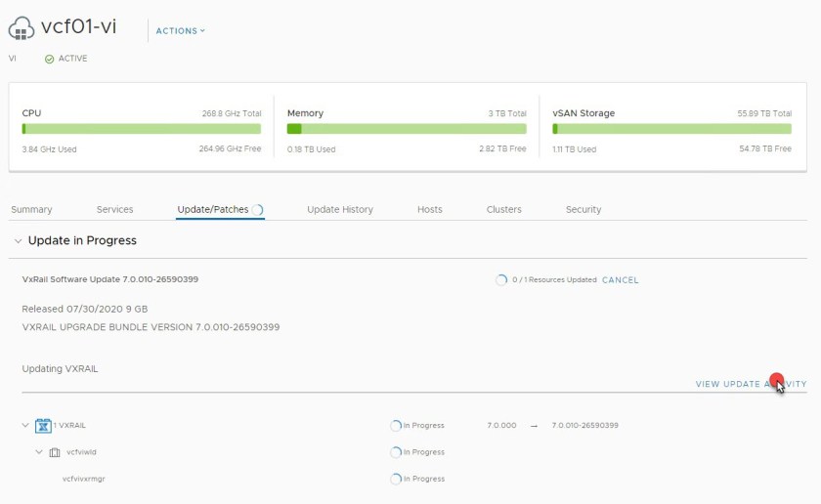Go to the Hosts tab
The width and height of the screenshot is (821, 504).
429,210
